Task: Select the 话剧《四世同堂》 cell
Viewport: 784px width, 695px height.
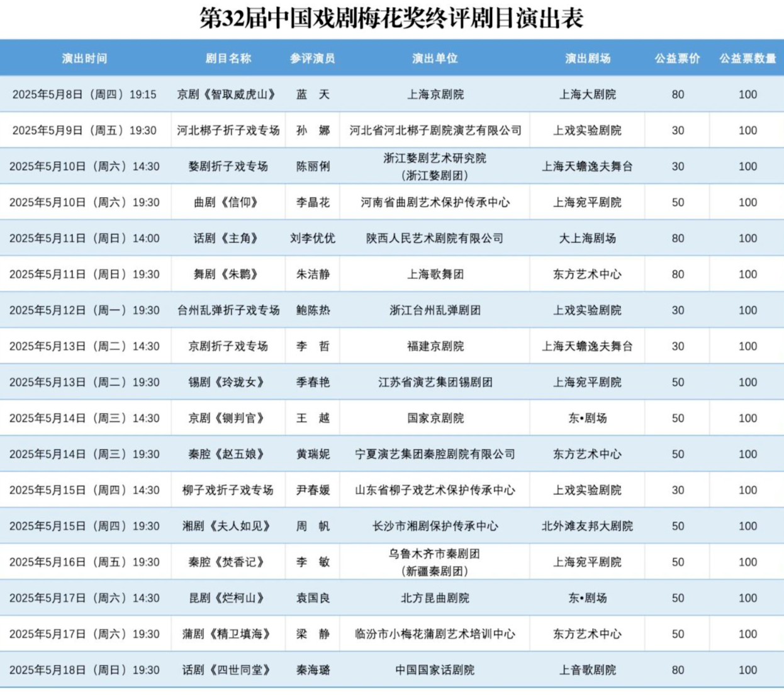Action: coord(228,670)
